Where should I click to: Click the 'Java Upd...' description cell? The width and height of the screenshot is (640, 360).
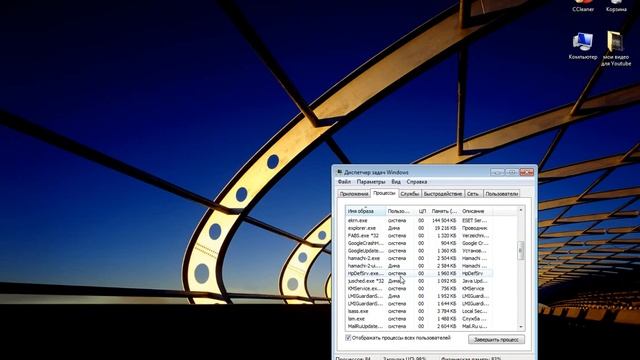[x=474, y=281]
